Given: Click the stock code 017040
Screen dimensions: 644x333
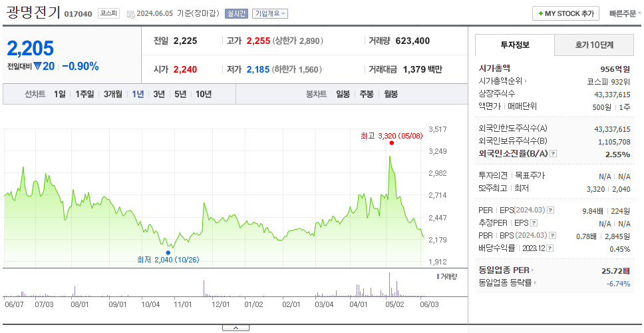Looking at the screenshot, I should click(x=78, y=15).
